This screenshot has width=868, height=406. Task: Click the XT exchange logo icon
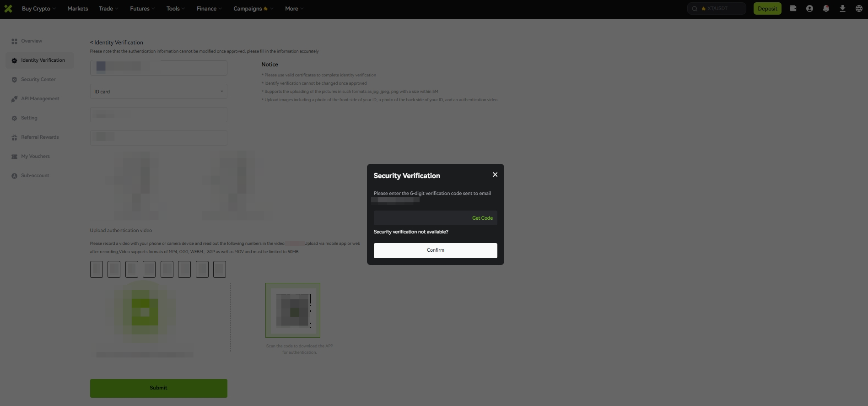point(8,9)
